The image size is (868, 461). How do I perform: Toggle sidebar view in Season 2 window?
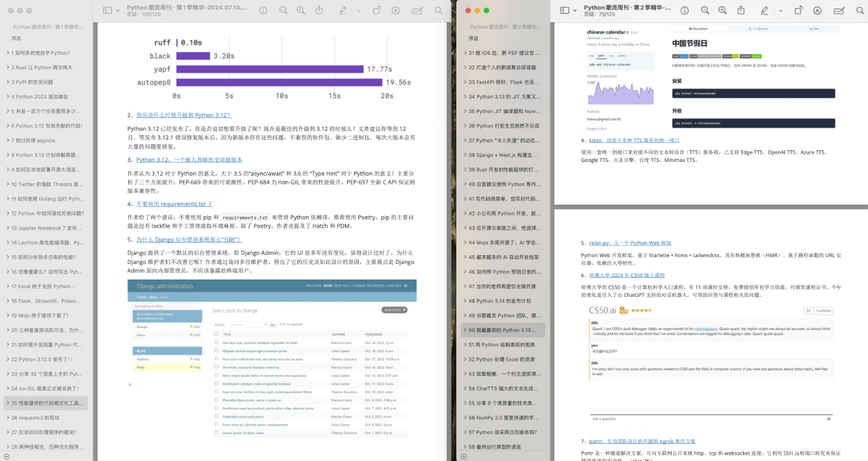[564, 10]
